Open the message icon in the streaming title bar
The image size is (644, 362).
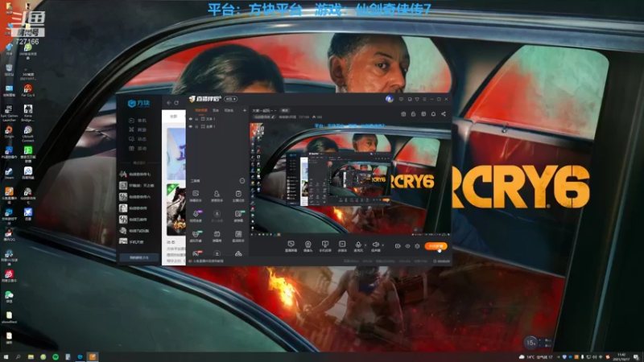[401, 99]
